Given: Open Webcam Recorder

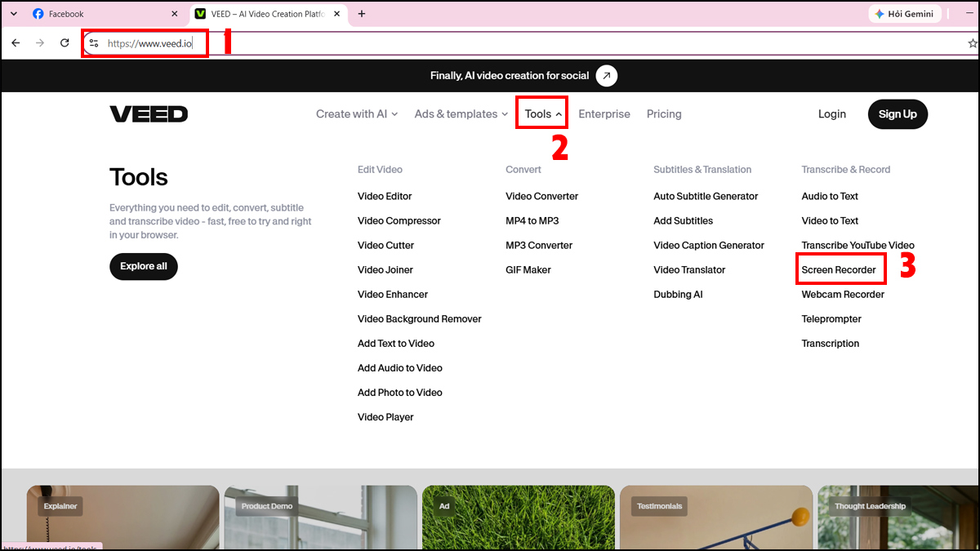Looking at the screenshot, I should [x=843, y=294].
